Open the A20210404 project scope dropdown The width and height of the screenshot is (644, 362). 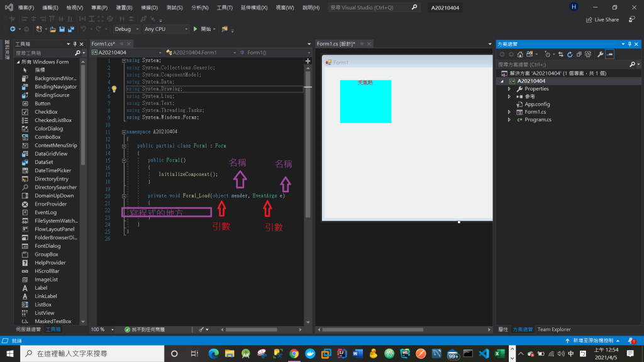click(x=127, y=53)
